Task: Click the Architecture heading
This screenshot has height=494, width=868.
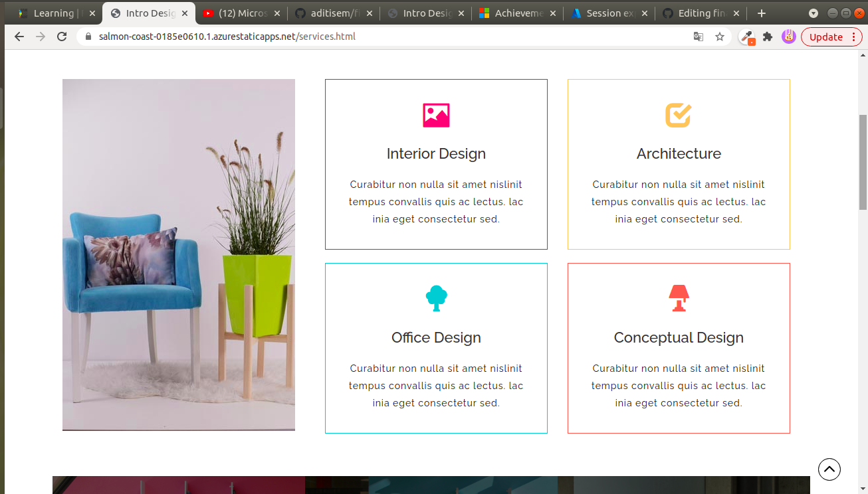Action: 679,154
